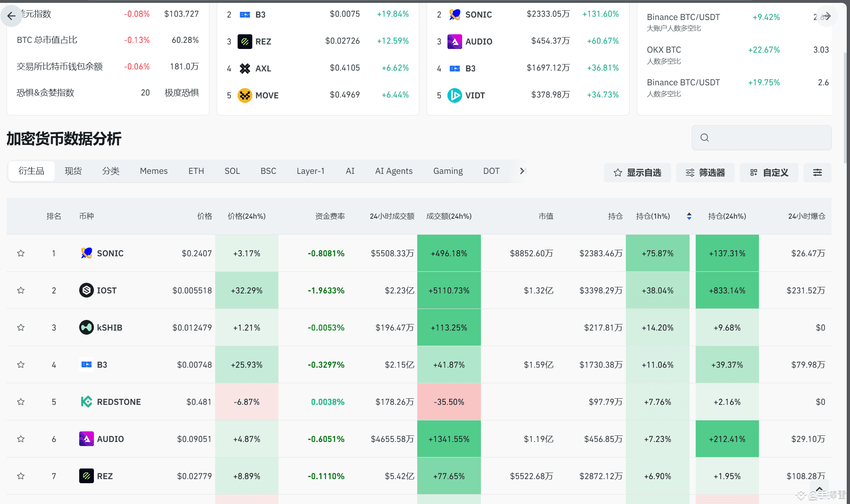Click the IOST token icon
This screenshot has height=504, width=850.
point(86,290)
